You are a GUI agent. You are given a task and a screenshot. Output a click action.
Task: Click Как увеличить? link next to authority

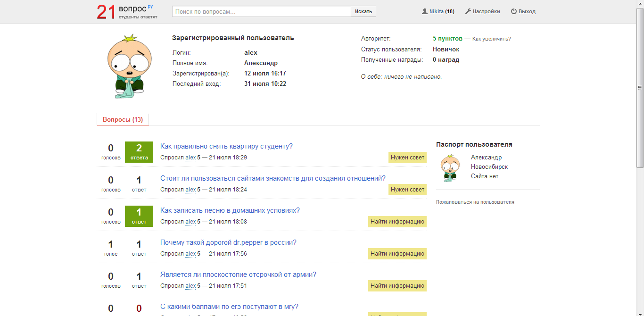point(491,39)
